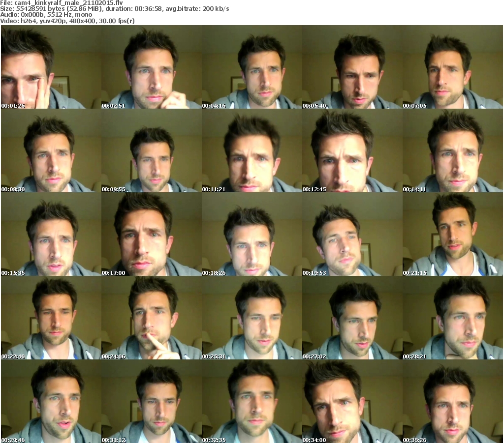Image resolution: width=504 pixels, height=443 pixels.
Task: Click the frame at 00:27:02
Action: click(x=352, y=318)
